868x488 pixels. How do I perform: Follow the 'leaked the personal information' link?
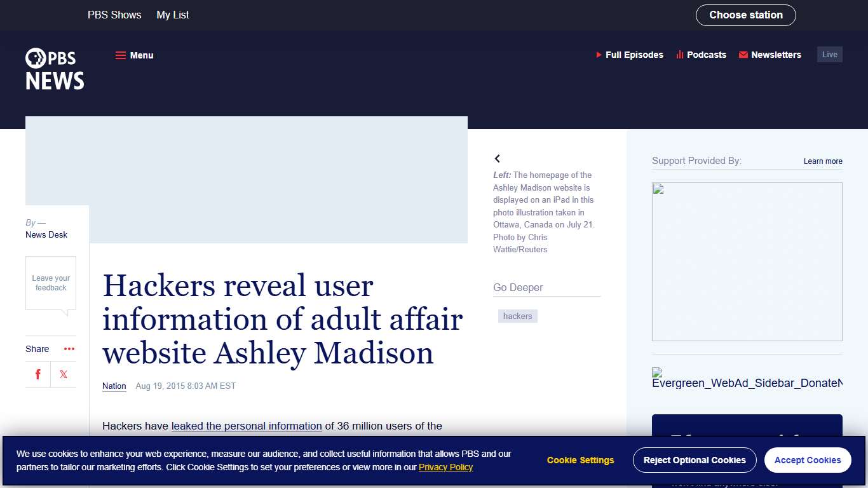click(x=246, y=426)
